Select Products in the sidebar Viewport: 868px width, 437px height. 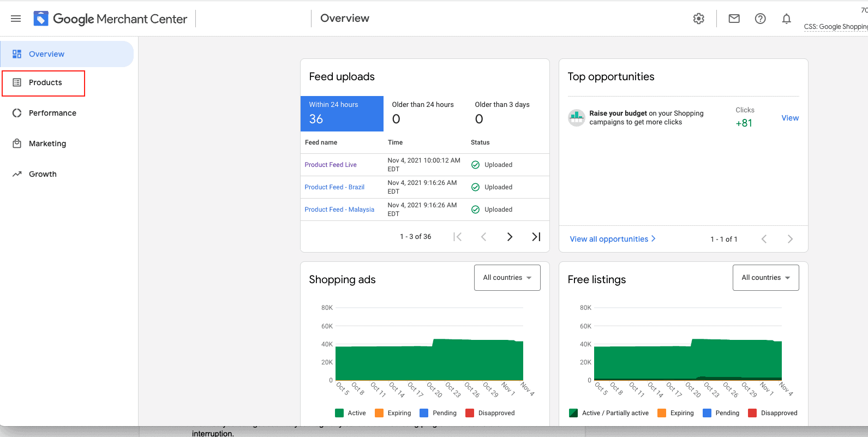pyautogui.click(x=44, y=83)
